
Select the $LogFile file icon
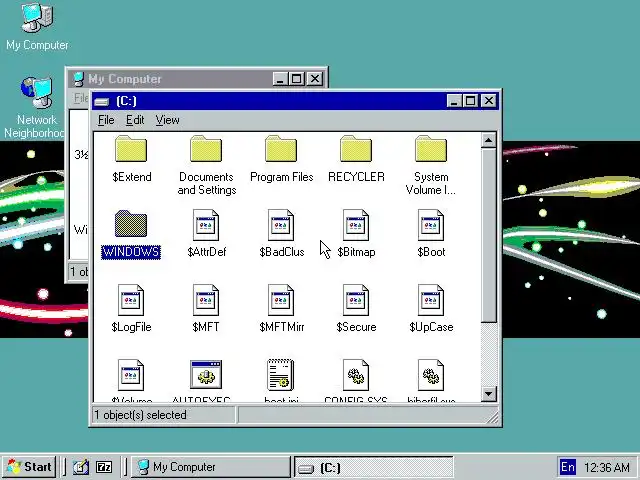[131, 300]
